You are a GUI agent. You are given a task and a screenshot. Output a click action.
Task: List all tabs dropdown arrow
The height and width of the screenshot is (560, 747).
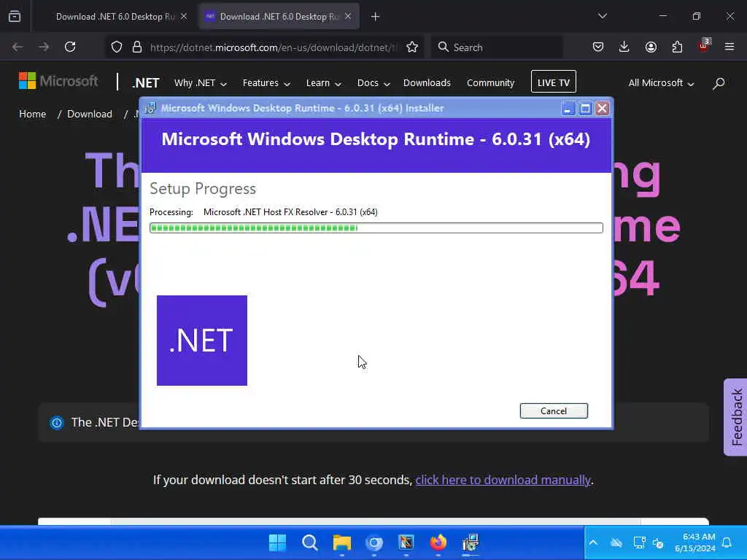[x=603, y=16]
